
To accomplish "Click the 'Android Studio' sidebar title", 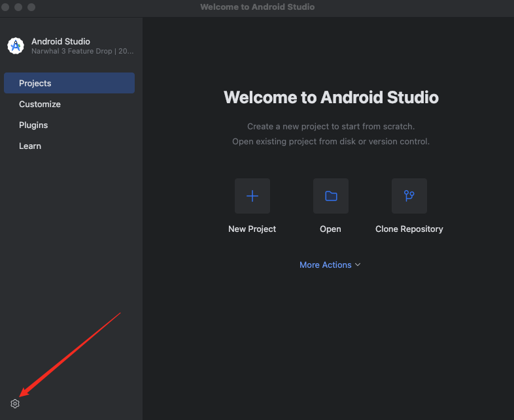I will click(x=61, y=41).
